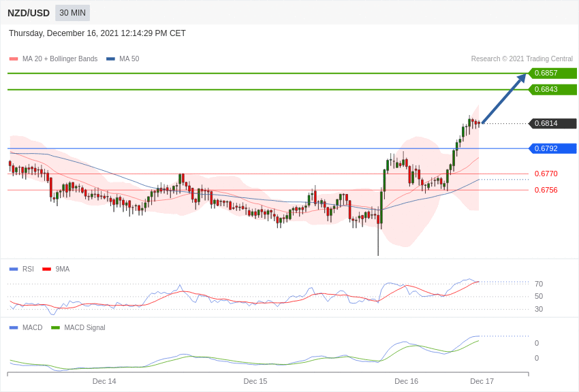Click the MA 50 legend label
The width and height of the screenshot is (579, 392).
pos(129,59)
